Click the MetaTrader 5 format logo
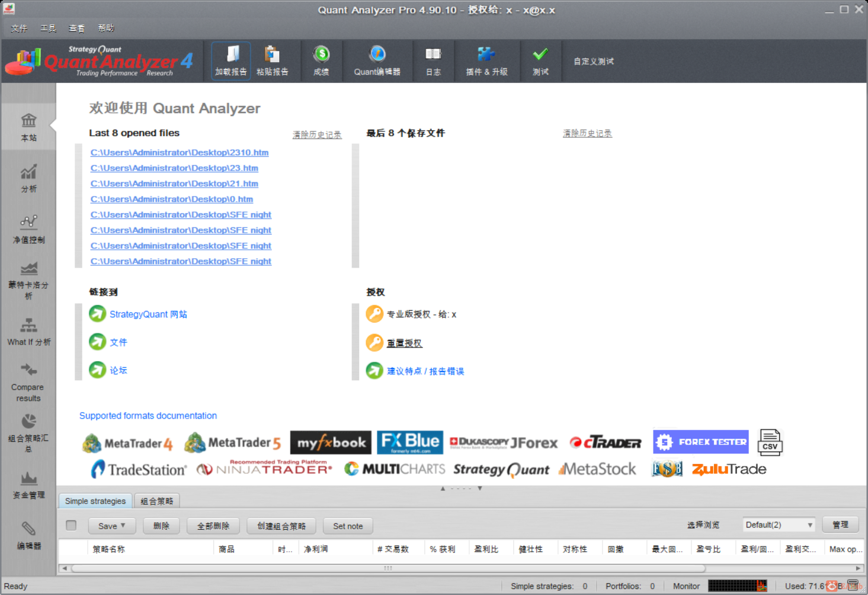Viewport: 868px width, 595px height. (x=232, y=442)
